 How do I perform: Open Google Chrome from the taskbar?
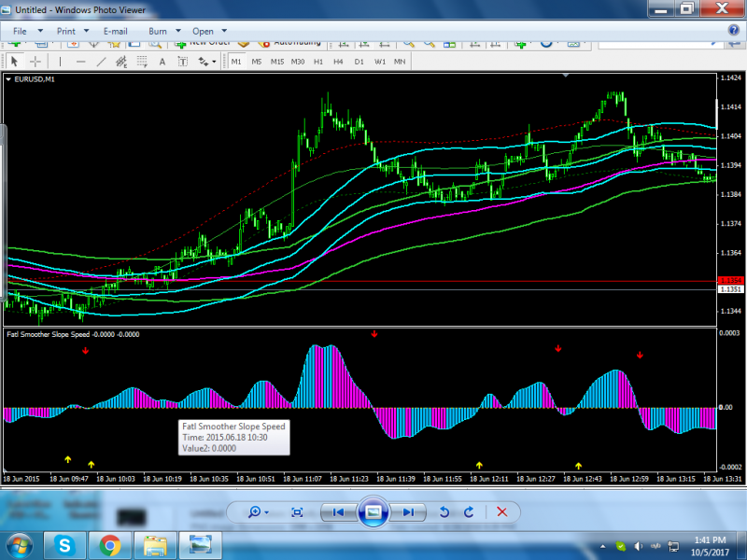(x=110, y=544)
